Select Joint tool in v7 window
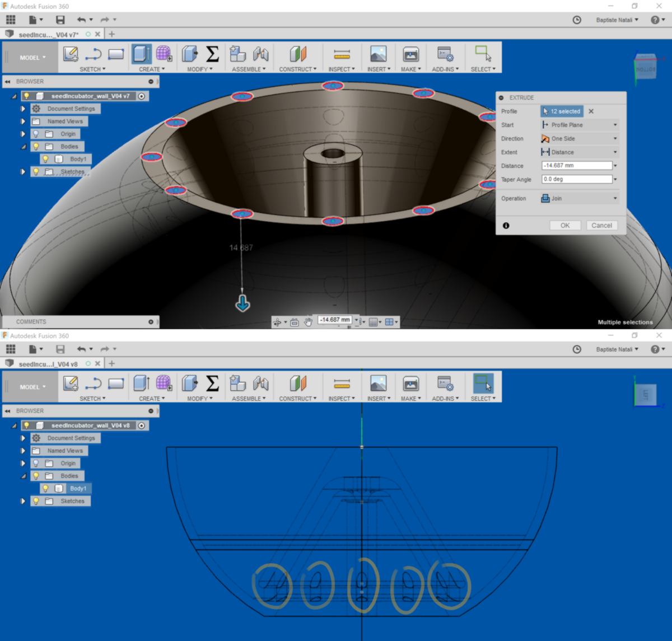672x641 pixels. click(x=260, y=54)
